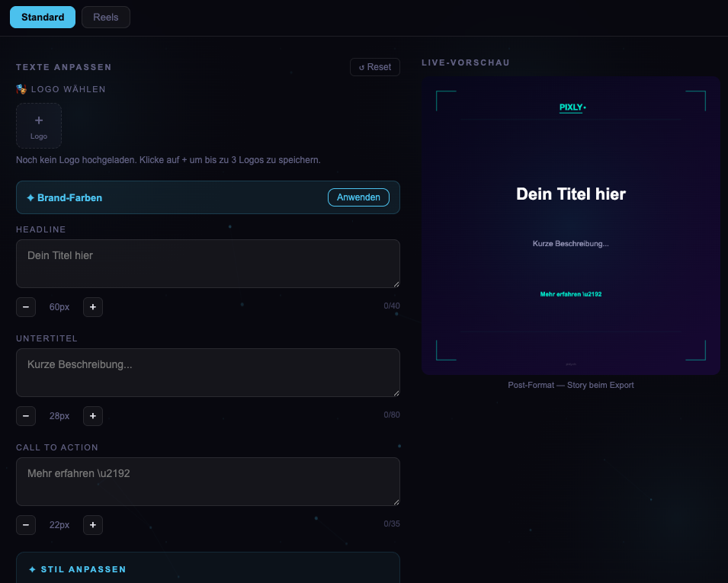Click preview text 'Kurze Beschreibung...'
Viewport: 728px width, 583px height.
click(x=571, y=244)
